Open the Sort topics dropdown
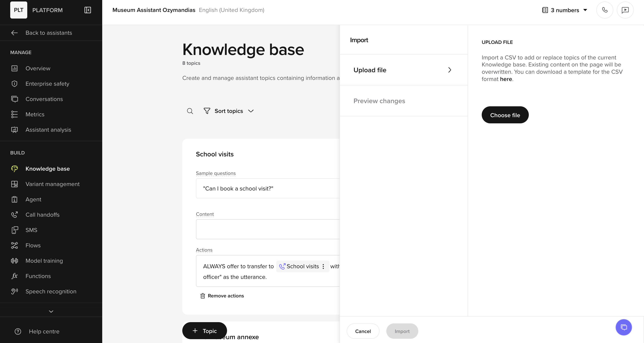This screenshot has height=343, width=644. [x=229, y=111]
